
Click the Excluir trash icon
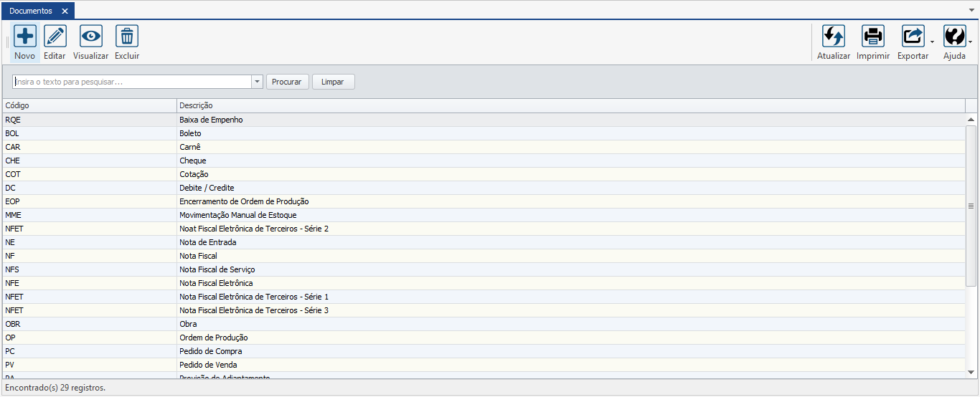127,36
